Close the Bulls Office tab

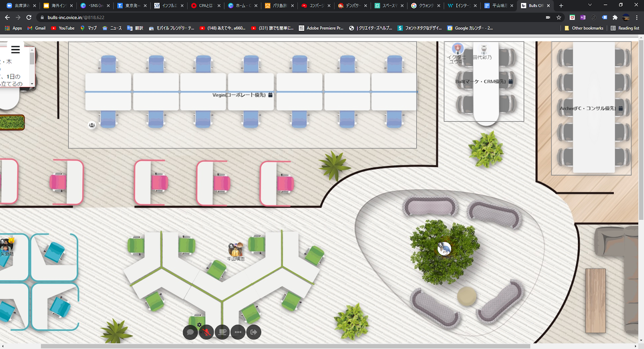549,5
